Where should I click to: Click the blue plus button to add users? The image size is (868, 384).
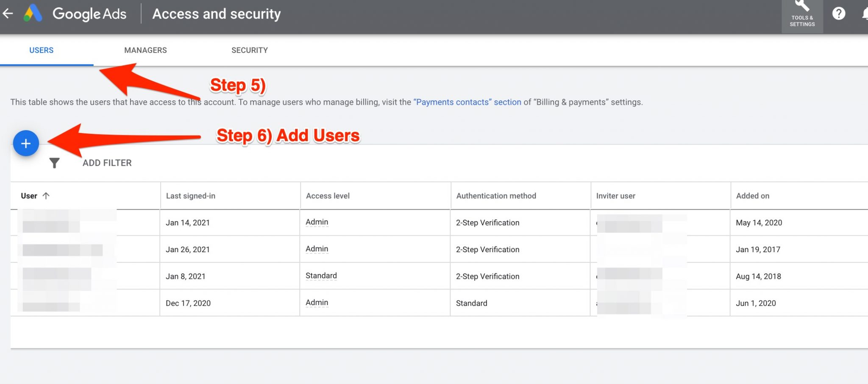pyautogui.click(x=26, y=143)
